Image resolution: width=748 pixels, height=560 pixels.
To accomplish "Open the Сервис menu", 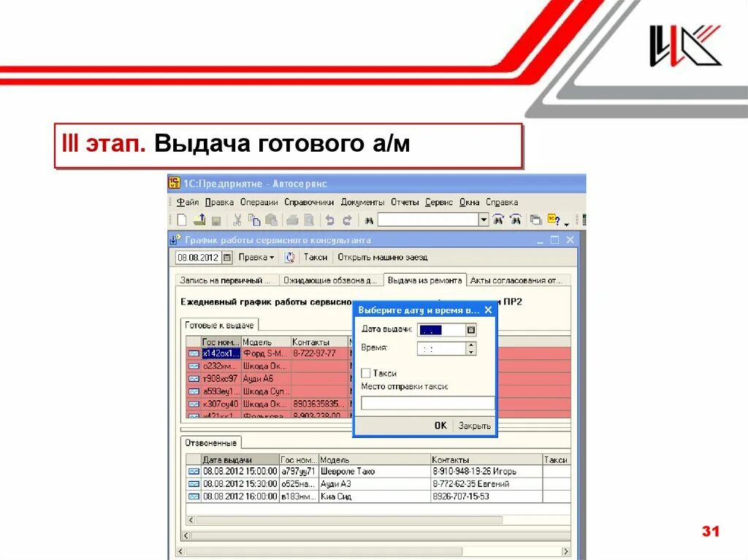I will [x=439, y=202].
